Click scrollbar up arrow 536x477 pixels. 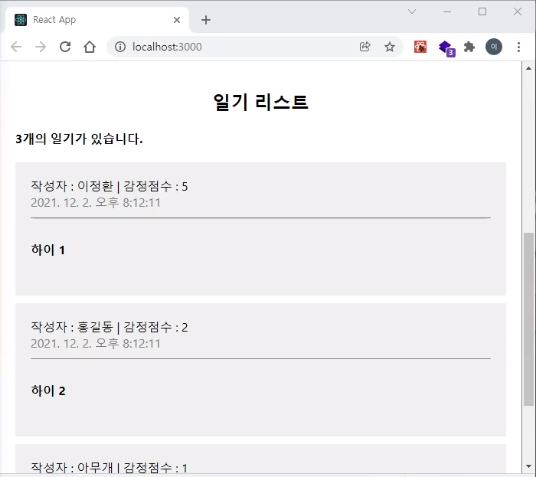coord(528,68)
